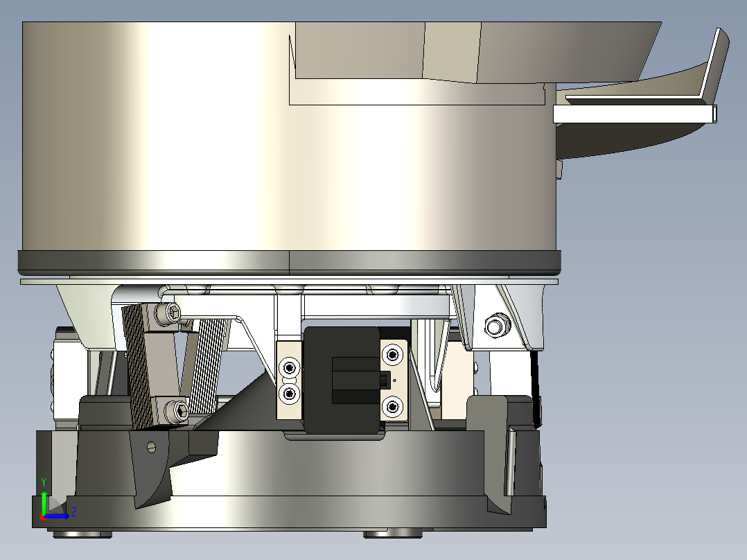Select the right hatched leaf spring stack
Viewport: 747px width, 560px height.
tap(208, 367)
